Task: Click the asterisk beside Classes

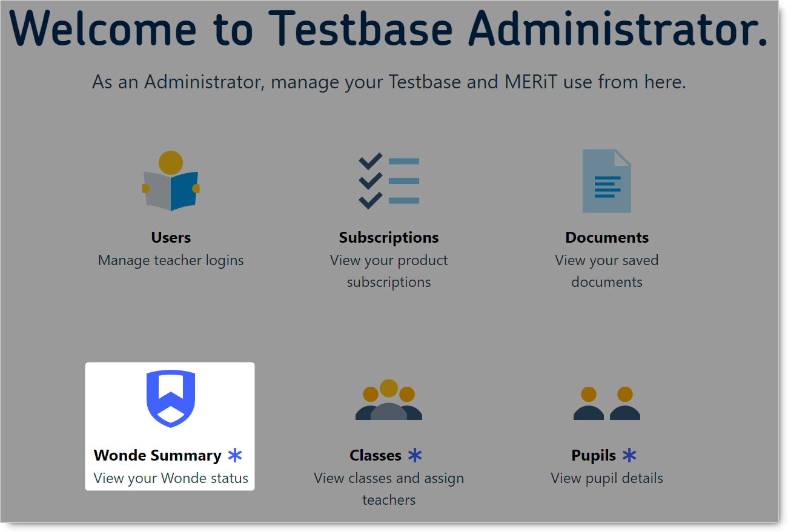Action: 415,455
